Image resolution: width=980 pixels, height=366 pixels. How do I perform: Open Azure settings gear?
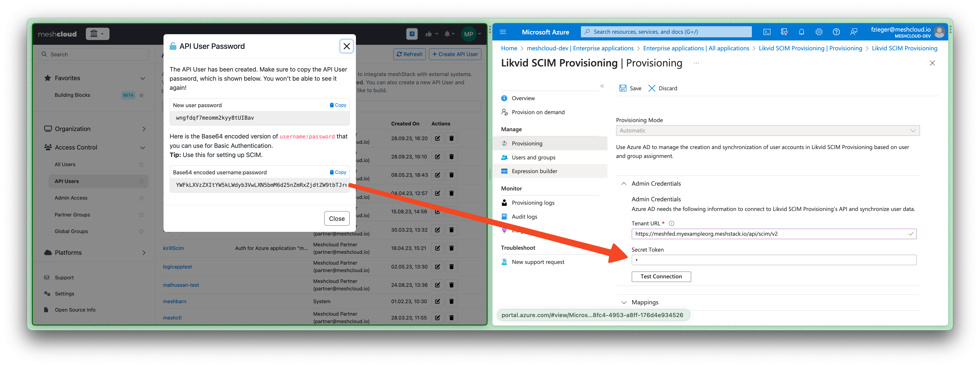(819, 32)
